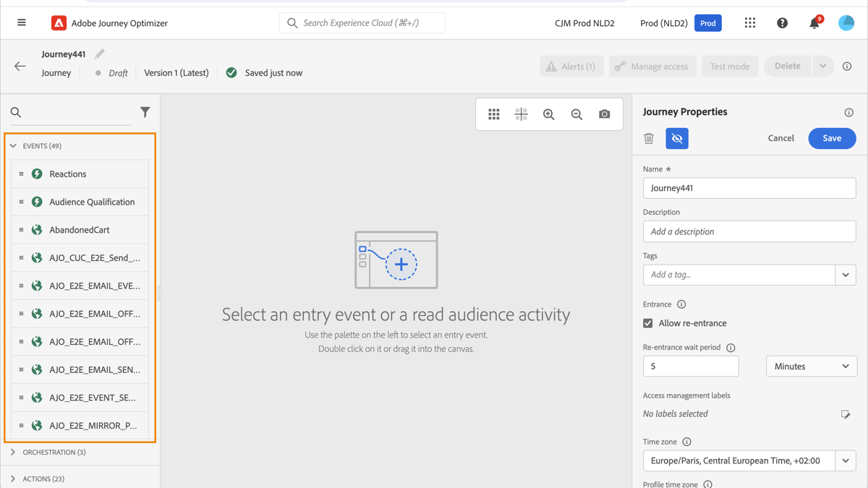
Task: Zoom in on the journey canvas
Action: click(x=548, y=114)
